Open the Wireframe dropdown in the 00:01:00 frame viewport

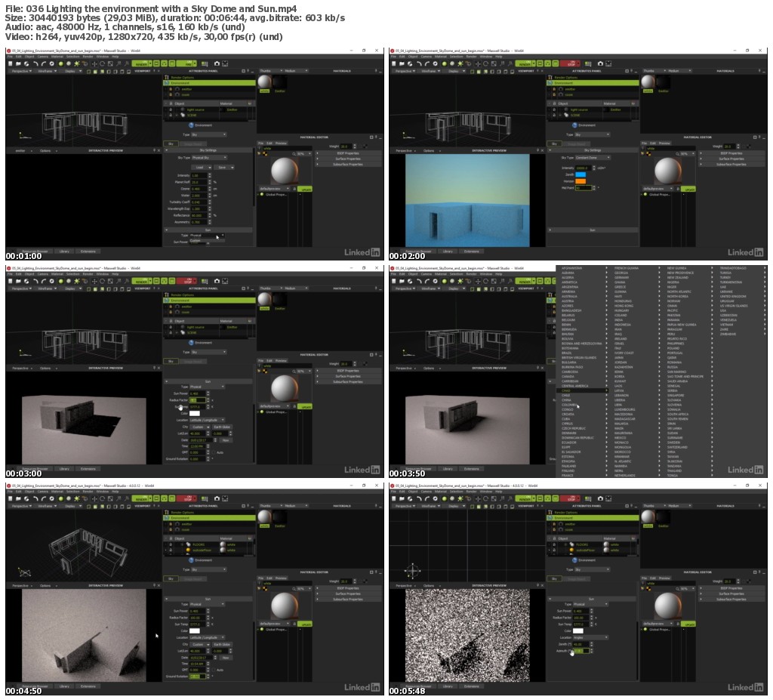coord(48,71)
